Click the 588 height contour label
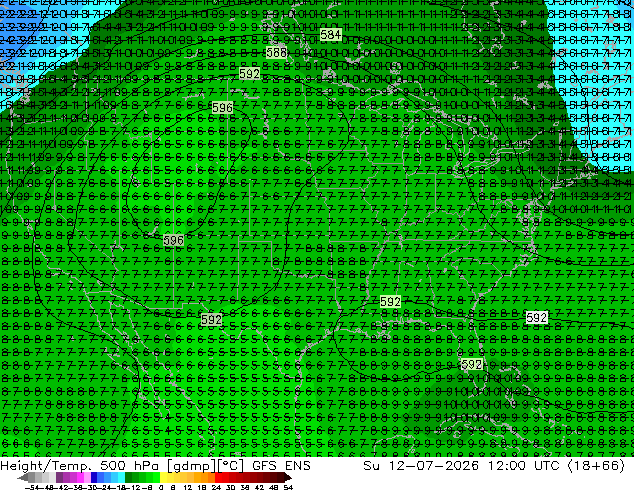 277,53
